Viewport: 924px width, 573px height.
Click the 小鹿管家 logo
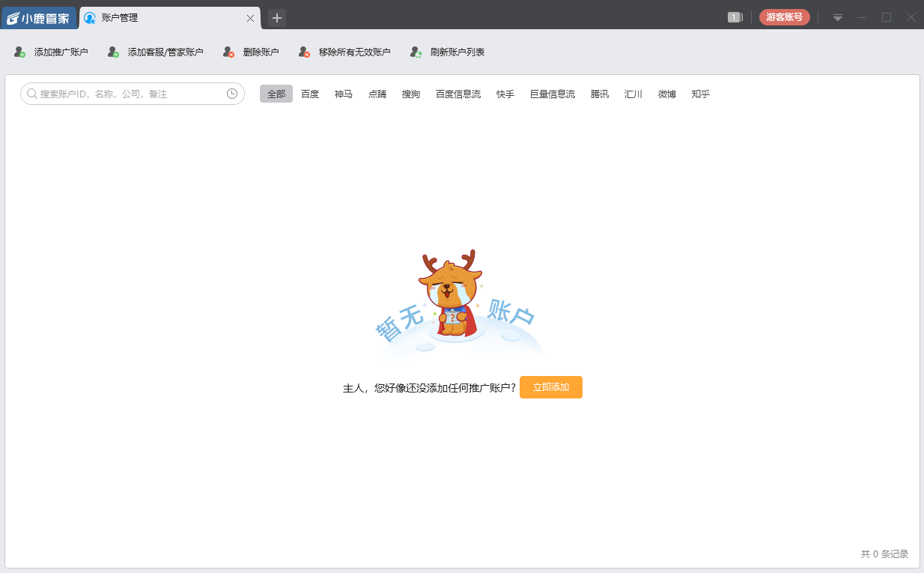coord(39,16)
